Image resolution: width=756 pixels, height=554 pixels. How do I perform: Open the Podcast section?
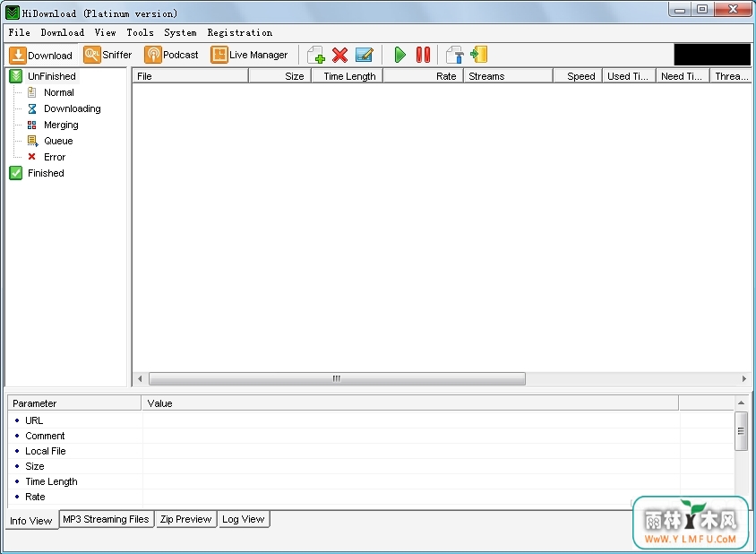point(171,55)
